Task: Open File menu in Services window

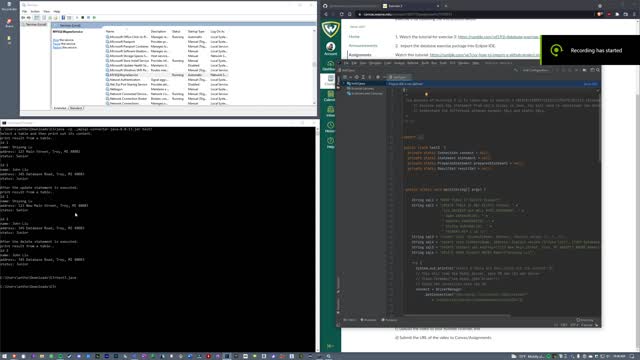Action: [x=24, y=11]
